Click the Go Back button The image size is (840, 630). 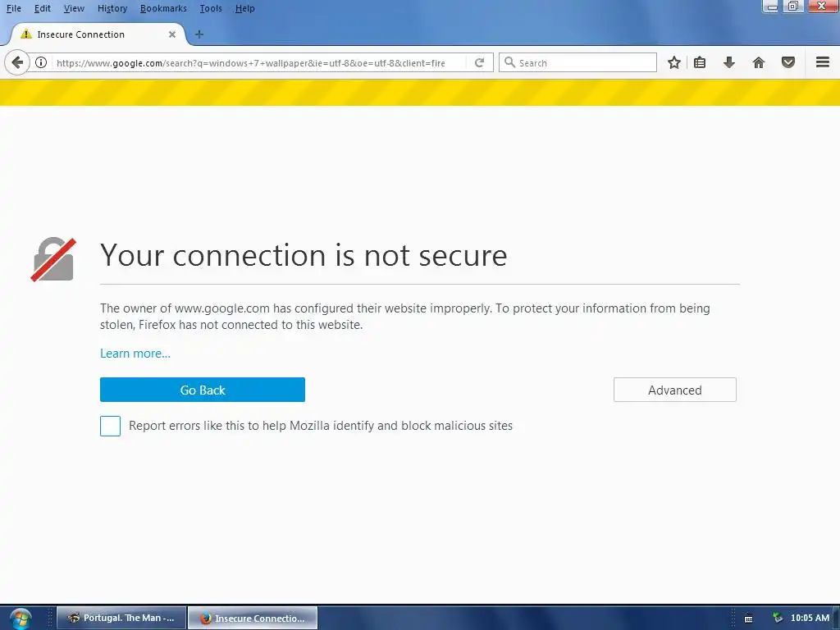click(203, 390)
